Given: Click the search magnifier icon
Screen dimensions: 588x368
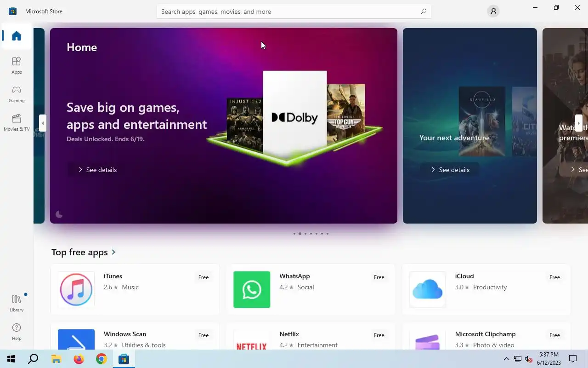Looking at the screenshot, I should click(x=424, y=11).
